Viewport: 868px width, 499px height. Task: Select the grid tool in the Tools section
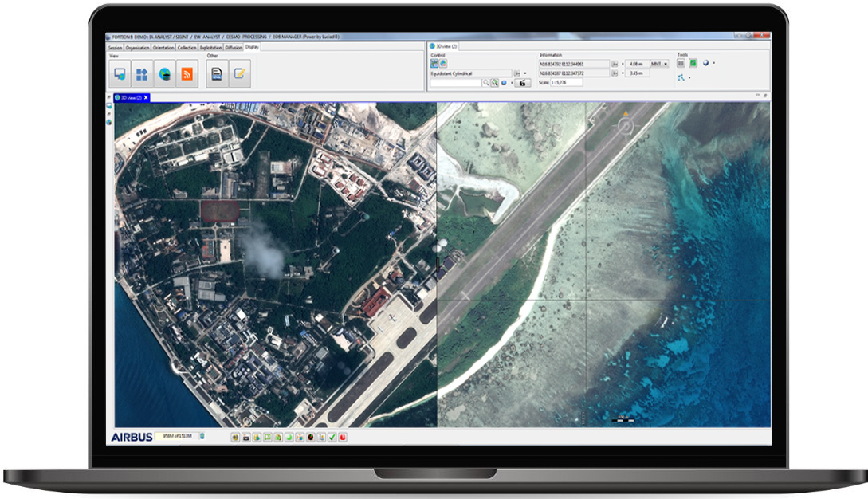680,64
